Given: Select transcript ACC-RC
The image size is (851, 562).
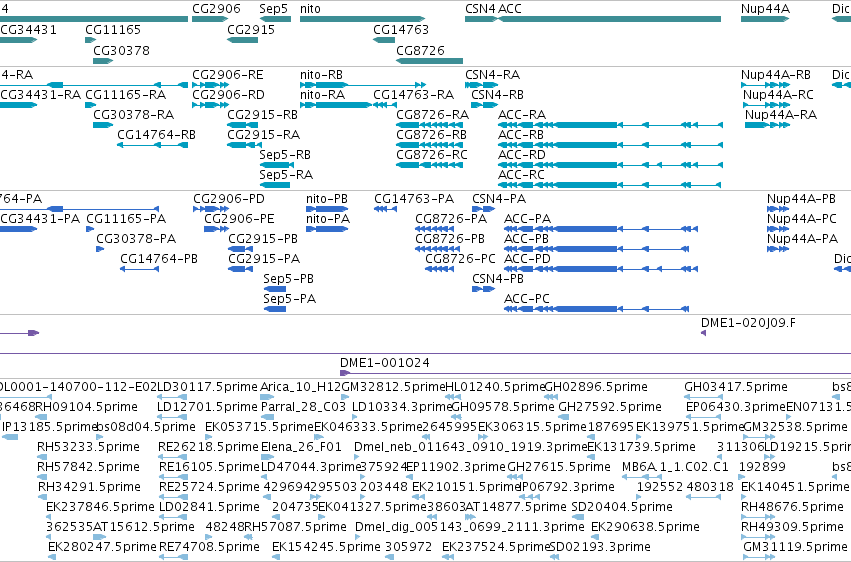Looking at the screenshot, I should click(x=609, y=185).
